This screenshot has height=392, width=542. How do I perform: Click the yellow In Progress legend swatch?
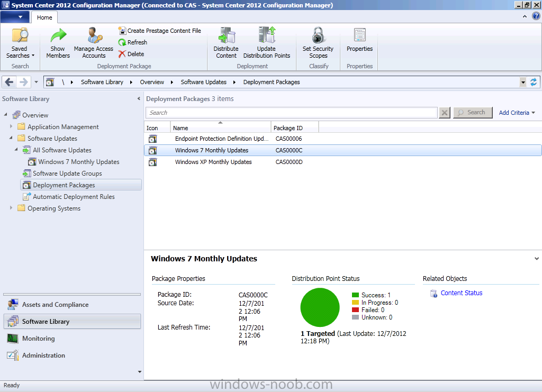[x=355, y=303]
